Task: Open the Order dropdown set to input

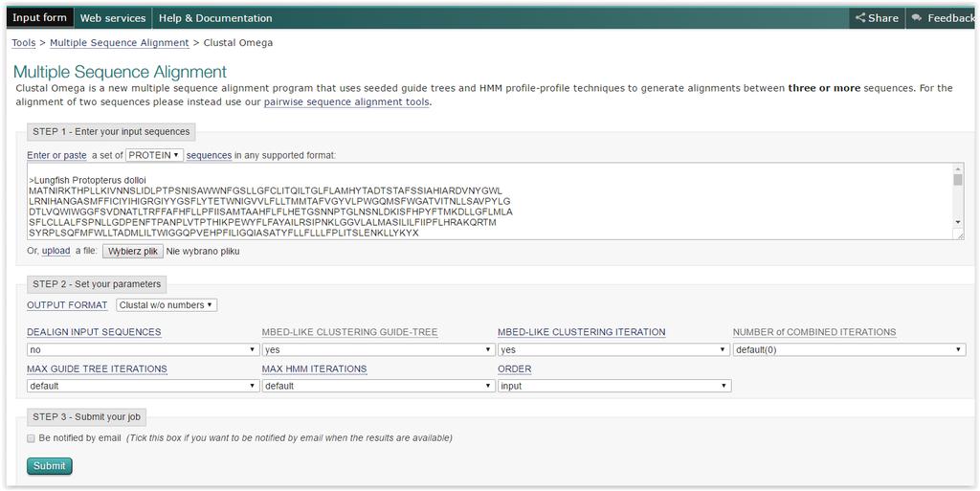Action: [x=614, y=386]
